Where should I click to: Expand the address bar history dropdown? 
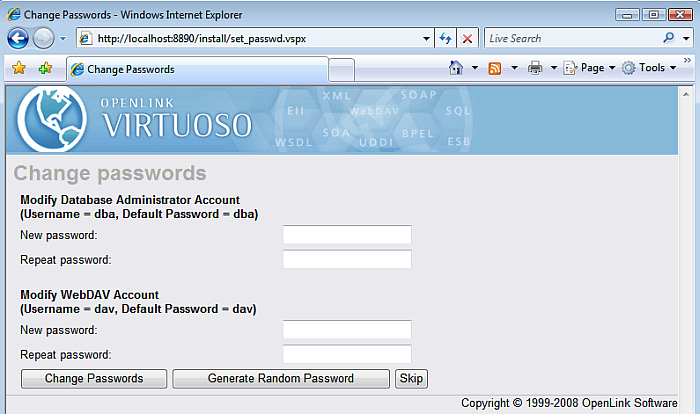click(x=426, y=38)
